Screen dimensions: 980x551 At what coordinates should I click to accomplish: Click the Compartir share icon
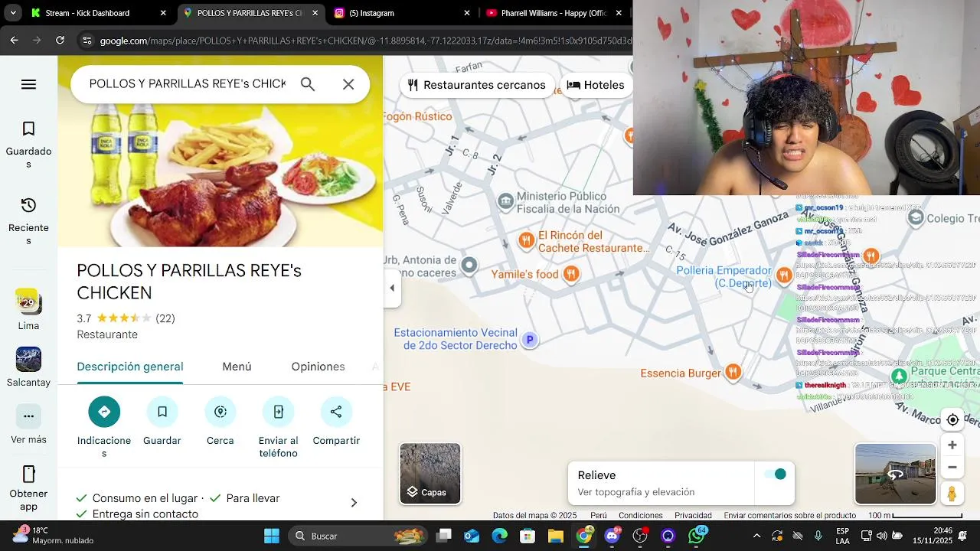pos(336,412)
